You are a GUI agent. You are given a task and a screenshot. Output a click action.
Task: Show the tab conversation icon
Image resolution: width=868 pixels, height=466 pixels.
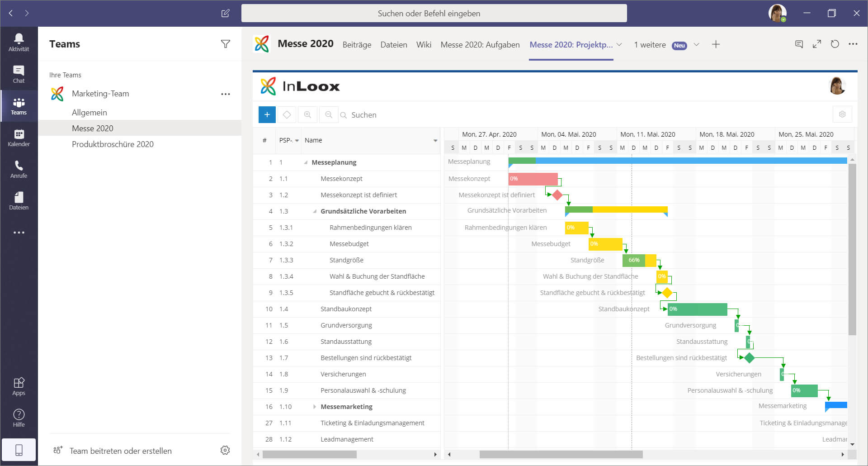(799, 44)
